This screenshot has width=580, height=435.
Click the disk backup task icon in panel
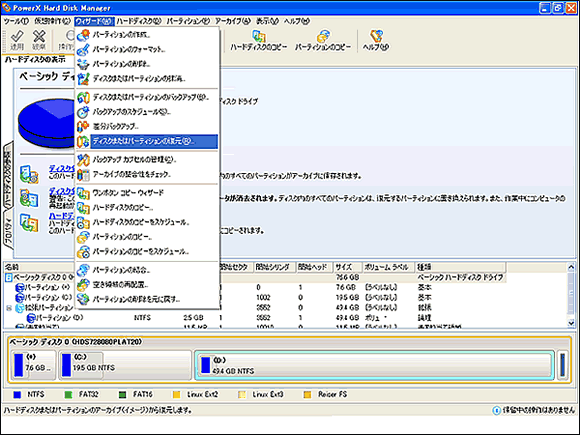[29, 175]
